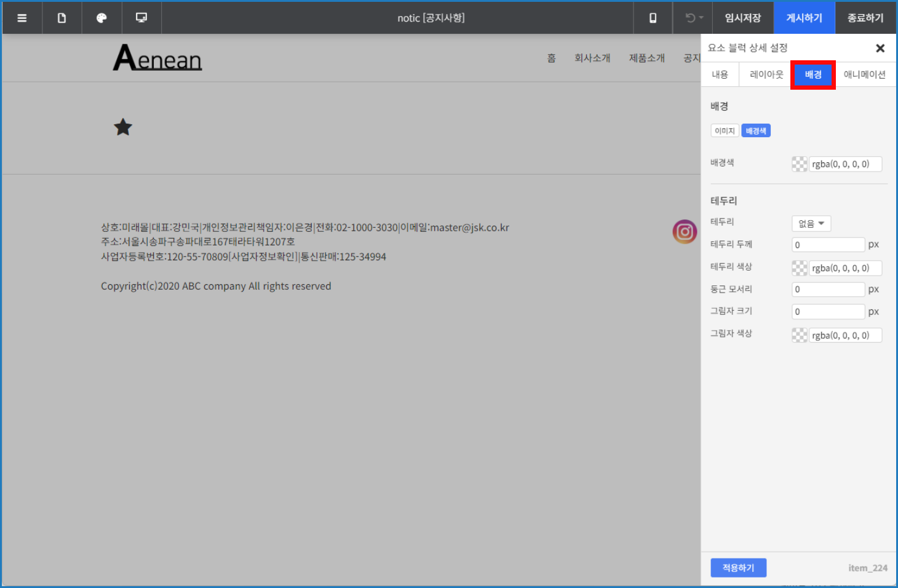This screenshot has height=588, width=898.
Task: Open the design palette icon
Action: [101, 18]
